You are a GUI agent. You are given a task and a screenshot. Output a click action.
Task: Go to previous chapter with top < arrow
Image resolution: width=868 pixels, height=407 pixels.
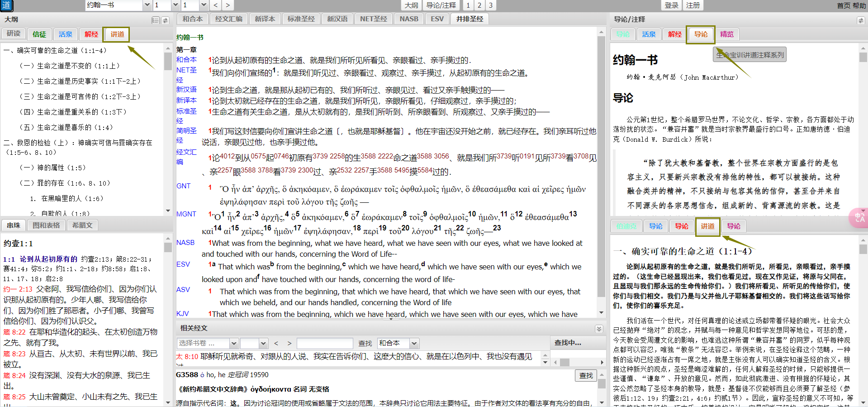coord(216,5)
